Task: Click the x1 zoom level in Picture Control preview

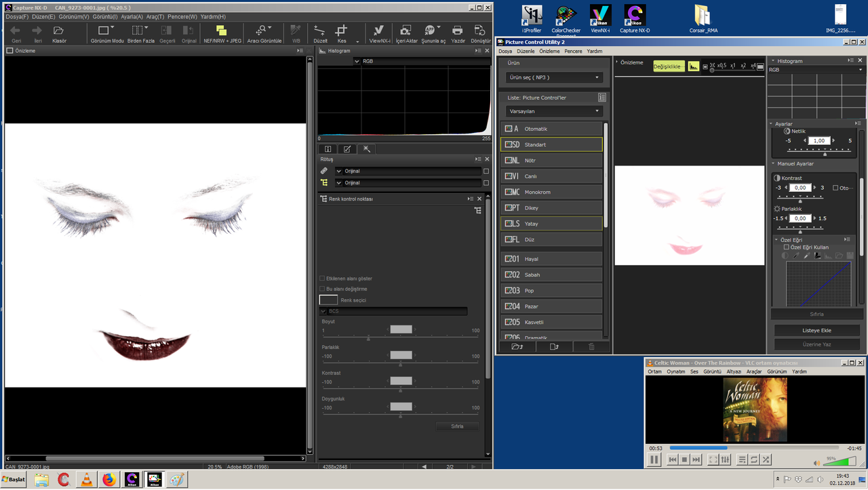Action: (733, 66)
